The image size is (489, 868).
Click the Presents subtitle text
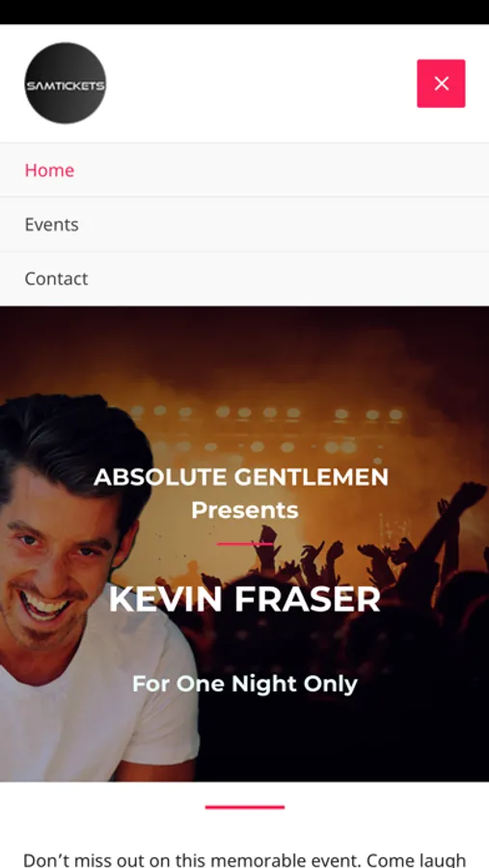[245, 510]
